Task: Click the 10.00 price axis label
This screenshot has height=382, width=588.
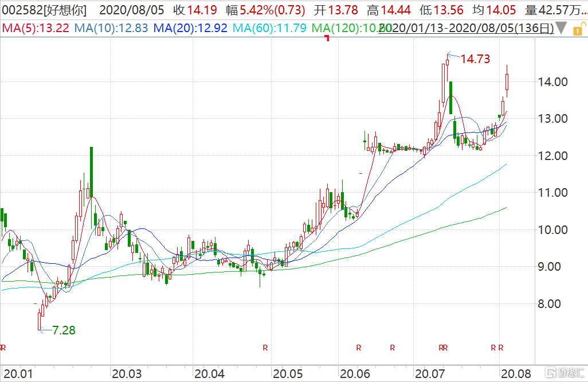Action: tap(552, 229)
